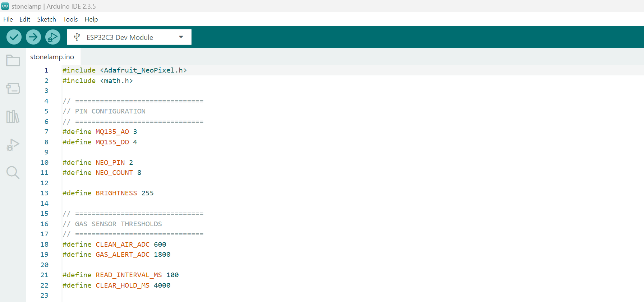Click the Arduino app icon in title bar

(x=5, y=6)
